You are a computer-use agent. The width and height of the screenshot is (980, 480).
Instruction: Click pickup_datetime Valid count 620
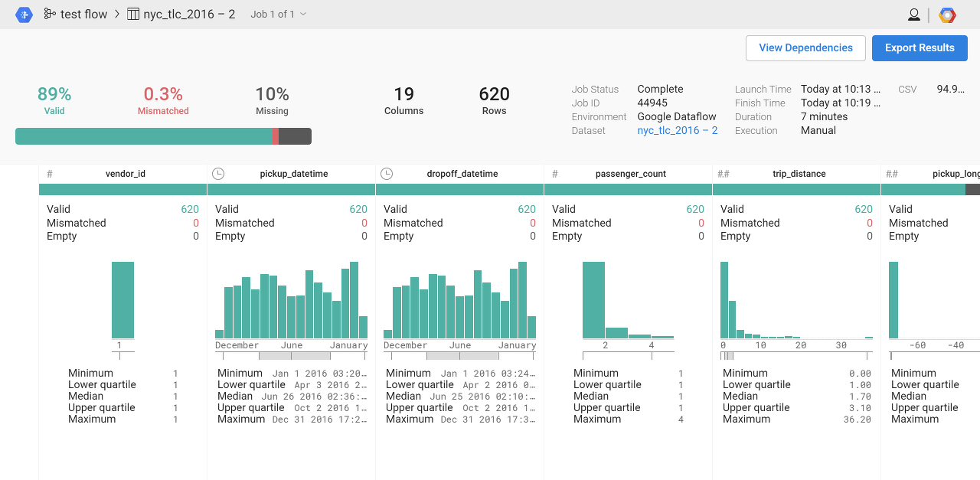point(358,209)
